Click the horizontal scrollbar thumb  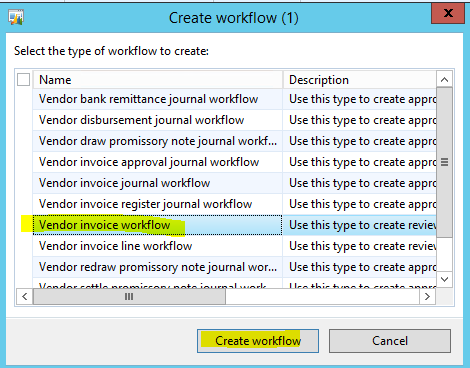click(x=129, y=296)
